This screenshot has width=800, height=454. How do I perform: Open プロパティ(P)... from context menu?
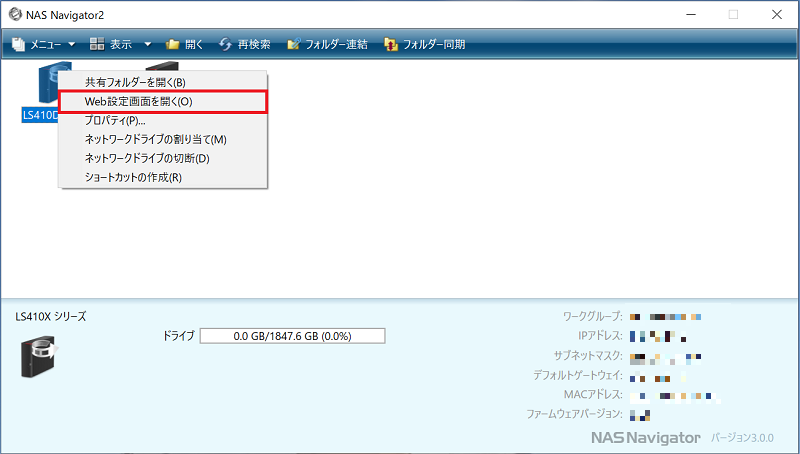click(163, 120)
